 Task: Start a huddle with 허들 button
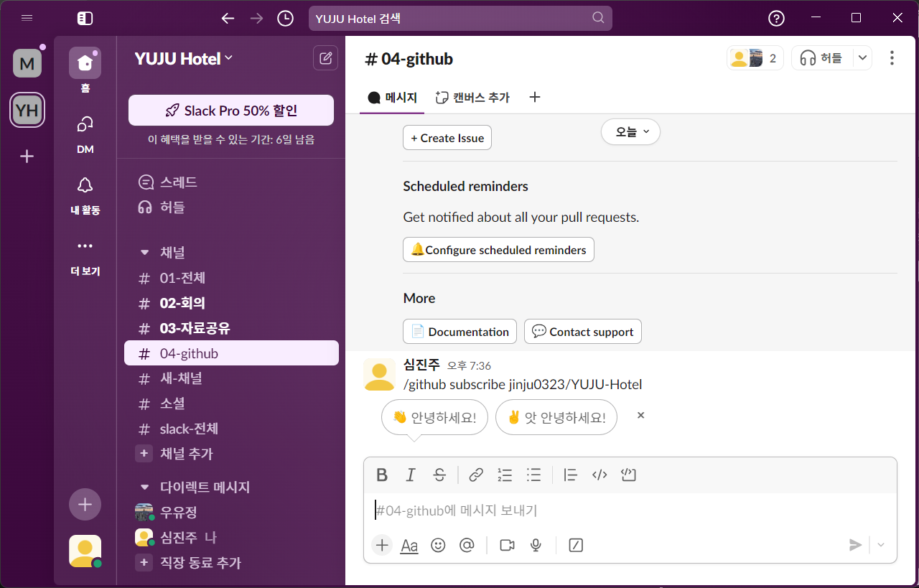pyautogui.click(x=822, y=58)
